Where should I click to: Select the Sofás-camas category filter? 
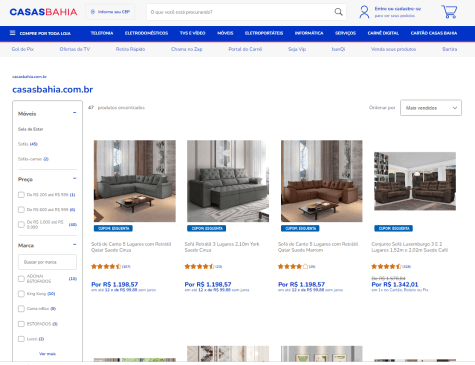coord(33,159)
